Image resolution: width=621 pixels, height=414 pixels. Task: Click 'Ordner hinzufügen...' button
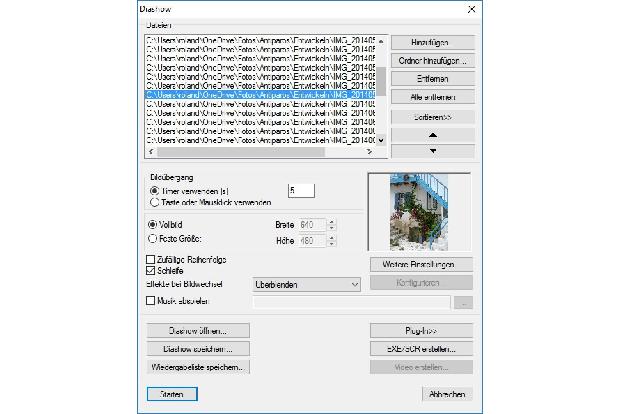433,61
